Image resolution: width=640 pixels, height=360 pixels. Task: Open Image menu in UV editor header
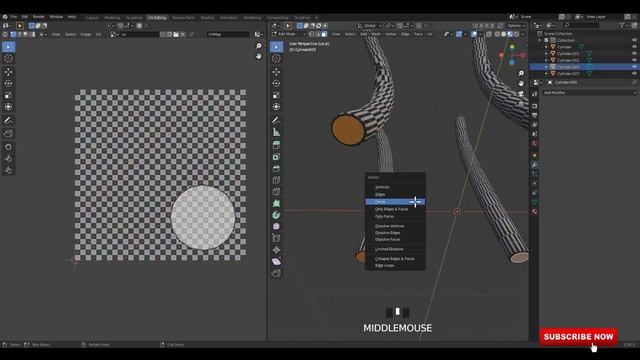(x=86, y=34)
